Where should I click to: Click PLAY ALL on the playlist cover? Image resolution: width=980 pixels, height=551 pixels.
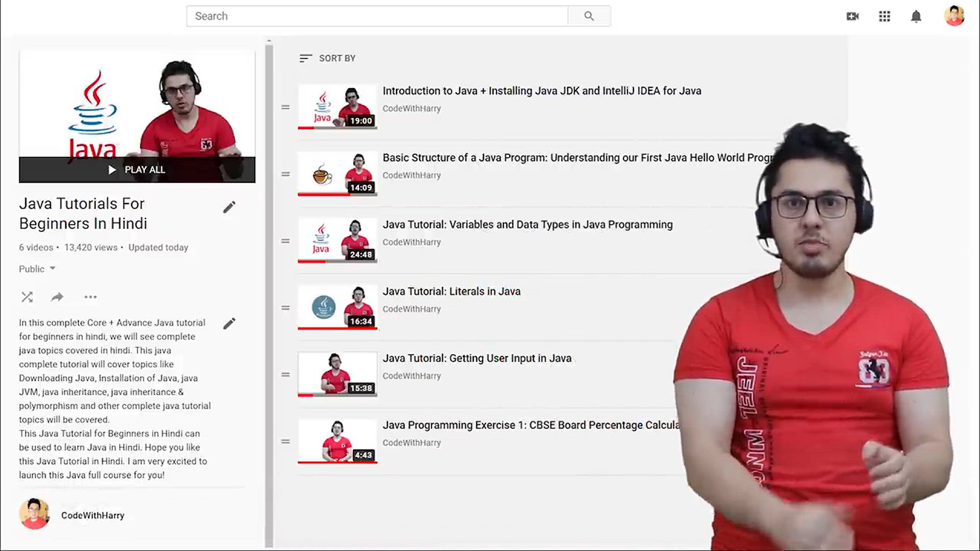[x=137, y=170]
